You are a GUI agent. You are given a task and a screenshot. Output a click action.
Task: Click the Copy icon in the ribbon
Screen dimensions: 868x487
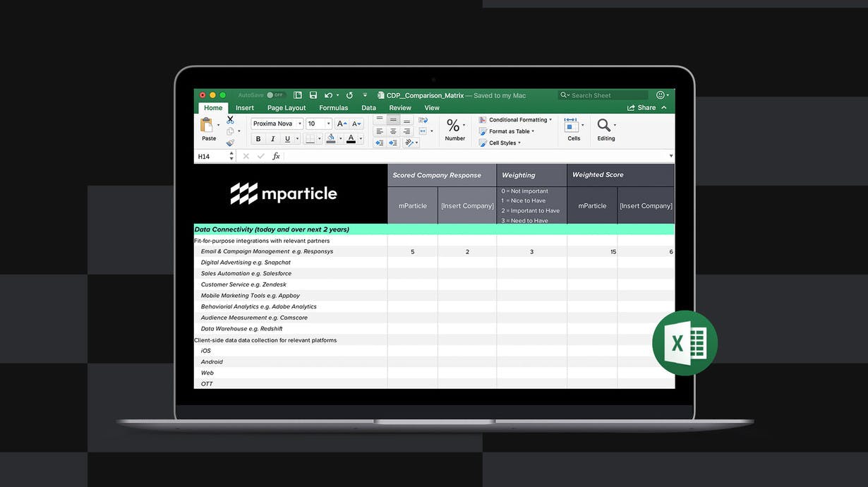coord(230,131)
